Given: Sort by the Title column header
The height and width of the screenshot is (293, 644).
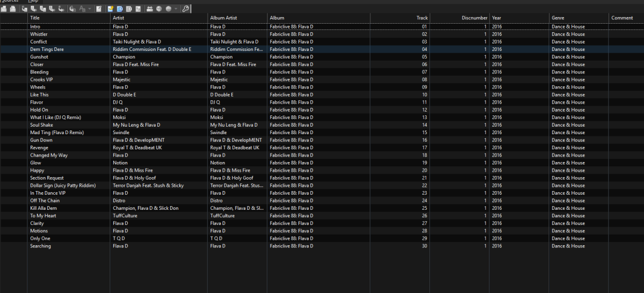Looking at the screenshot, I should pyautogui.click(x=68, y=18).
